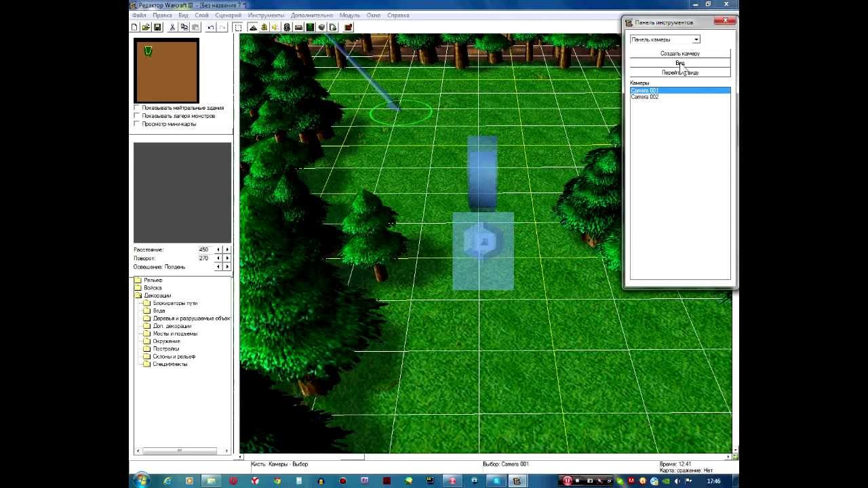Select Camera 001 in the cameras list
The image size is (868, 488).
pyautogui.click(x=680, y=90)
